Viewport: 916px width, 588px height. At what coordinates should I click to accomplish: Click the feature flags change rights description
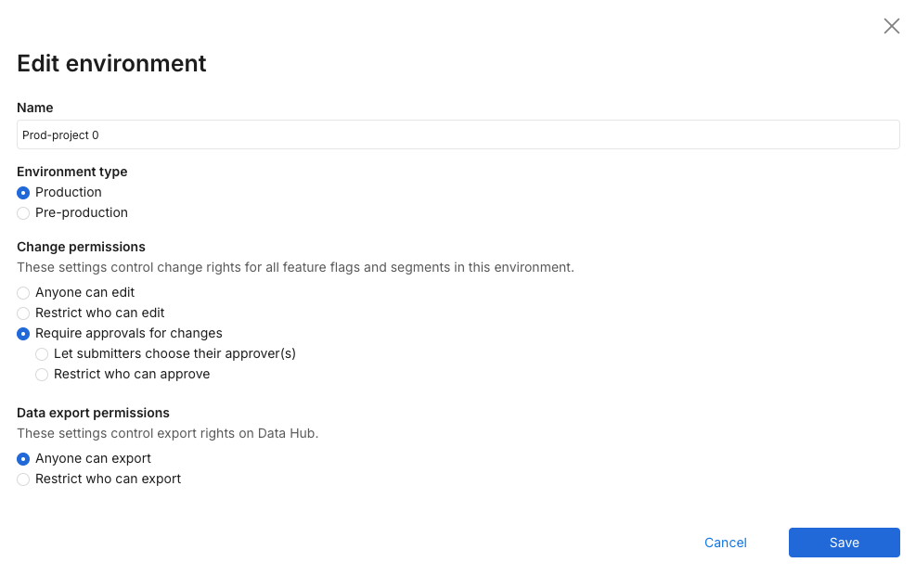point(295,267)
